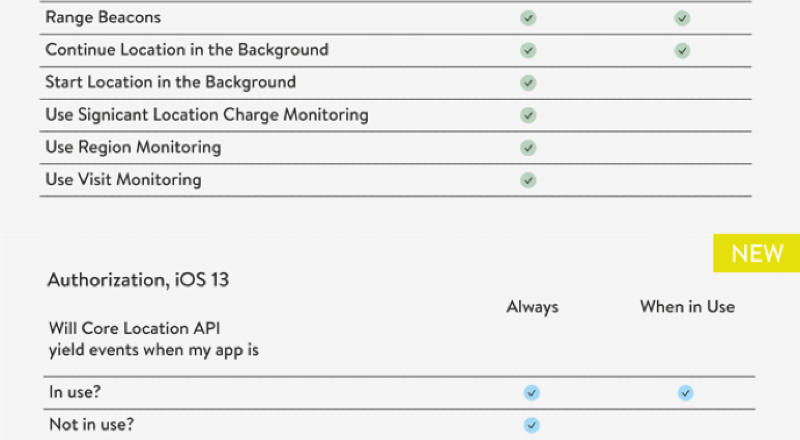Image resolution: width=800 pixels, height=440 pixels.
Task: Click second-column check for Continue Location in Background
Action: click(682, 50)
